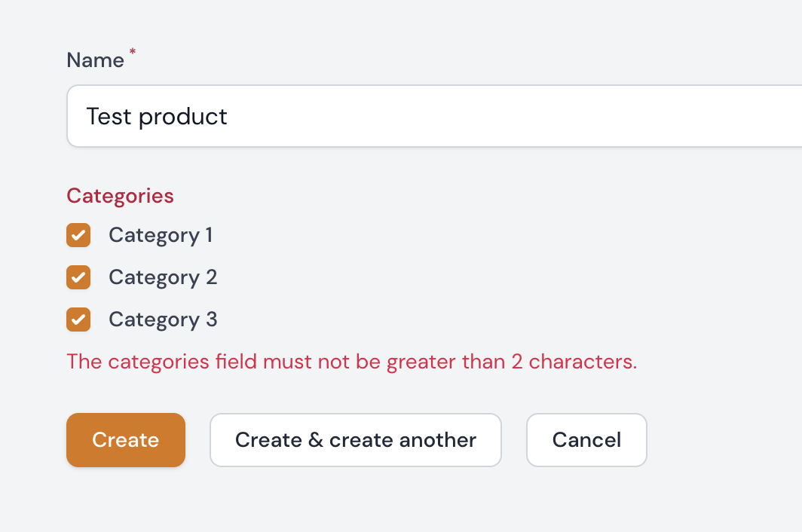Click the word 'Test' in the Name input
The height and width of the screenshot is (532, 802).
tap(109, 117)
